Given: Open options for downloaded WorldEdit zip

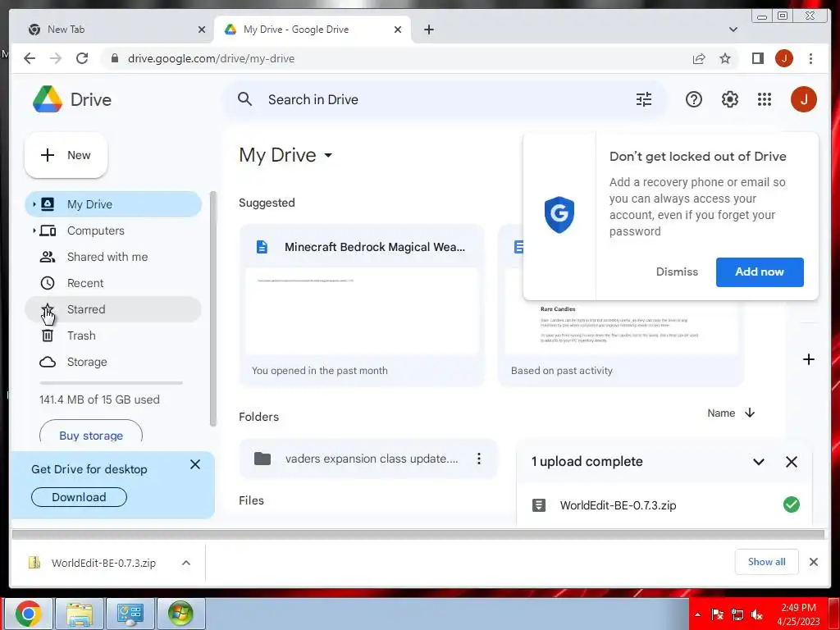Looking at the screenshot, I should coord(186,563).
